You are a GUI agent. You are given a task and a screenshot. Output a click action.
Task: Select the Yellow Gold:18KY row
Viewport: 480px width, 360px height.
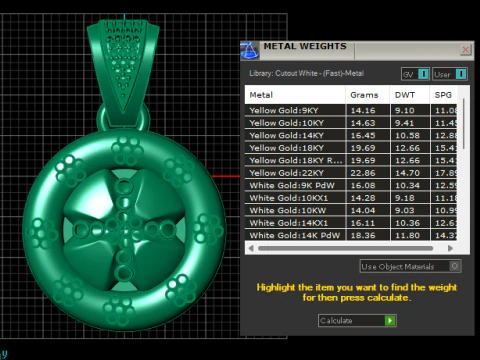point(351,148)
